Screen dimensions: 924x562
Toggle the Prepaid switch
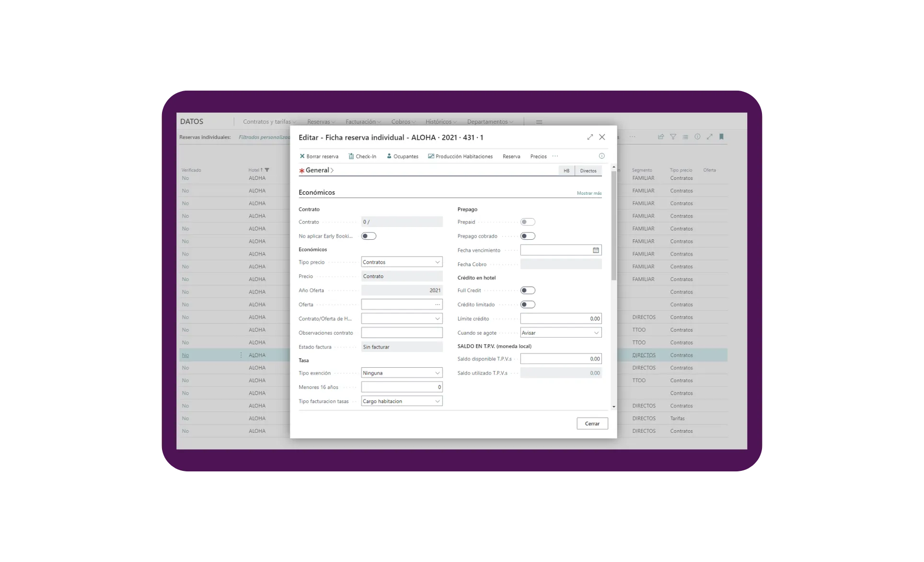tap(528, 222)
